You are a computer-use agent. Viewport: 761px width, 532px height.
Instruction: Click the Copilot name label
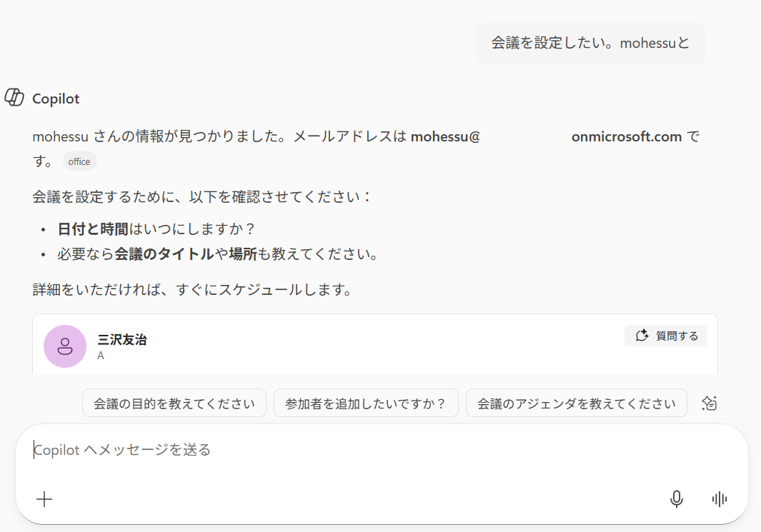[x=56, y=99]
